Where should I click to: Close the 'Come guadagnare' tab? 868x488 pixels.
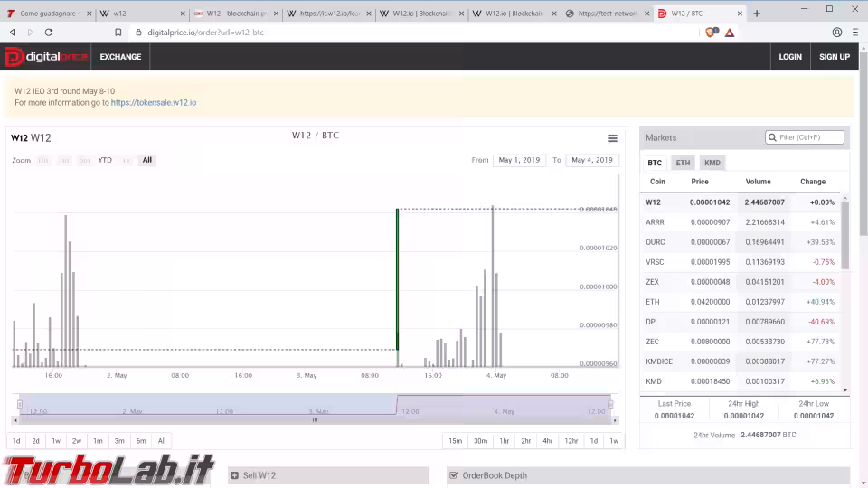click(89, 14)
